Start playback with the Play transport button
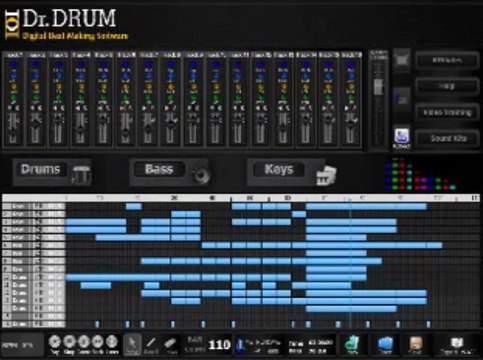The height and width of the screenshot is (360, 483). pyautogui.click(x=55, y=342)
